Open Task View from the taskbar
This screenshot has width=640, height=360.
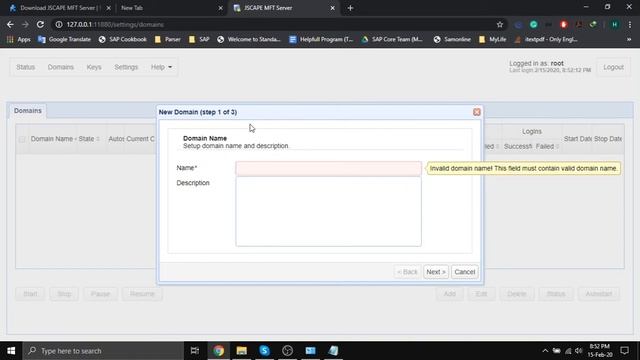tap(195, 351)
